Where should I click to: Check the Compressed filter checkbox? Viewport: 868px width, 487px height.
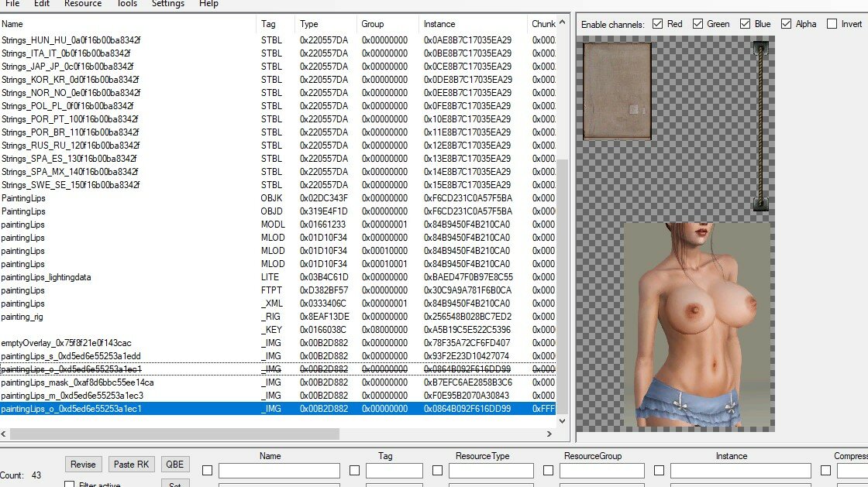(825, 471)
